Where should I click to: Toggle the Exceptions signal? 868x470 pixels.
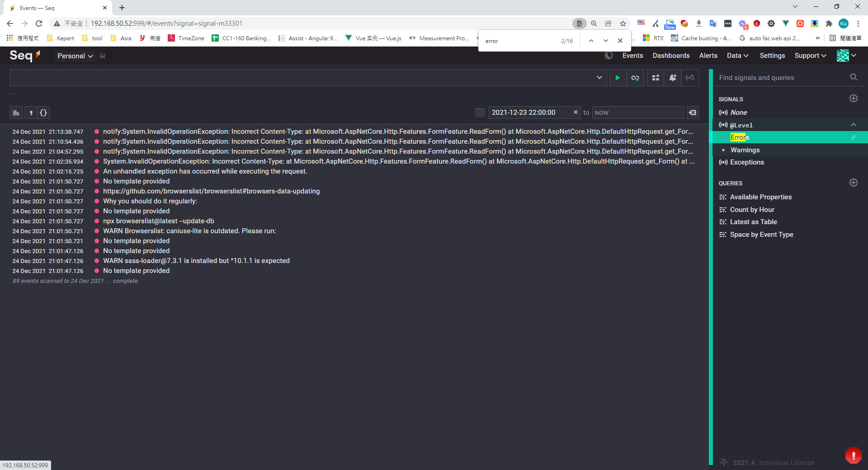747,162
